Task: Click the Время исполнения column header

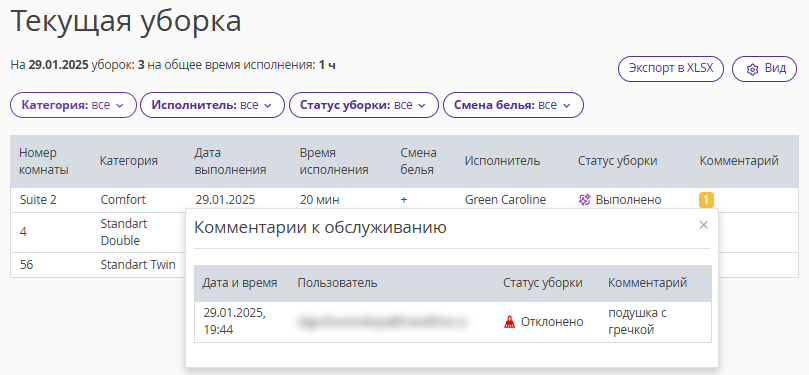Action: click(x=334, y=161)
